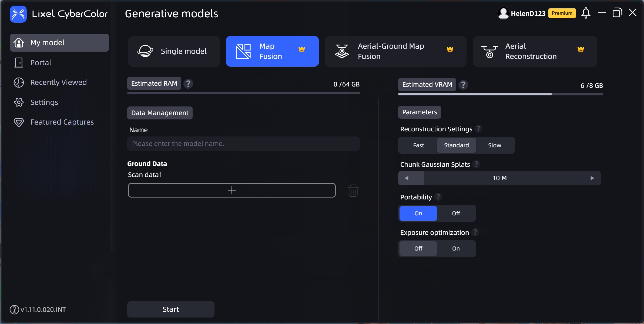Open help for Exposure optimization
Screen dimensions: 644x324
pyautogui.click(x=475, y=232)
